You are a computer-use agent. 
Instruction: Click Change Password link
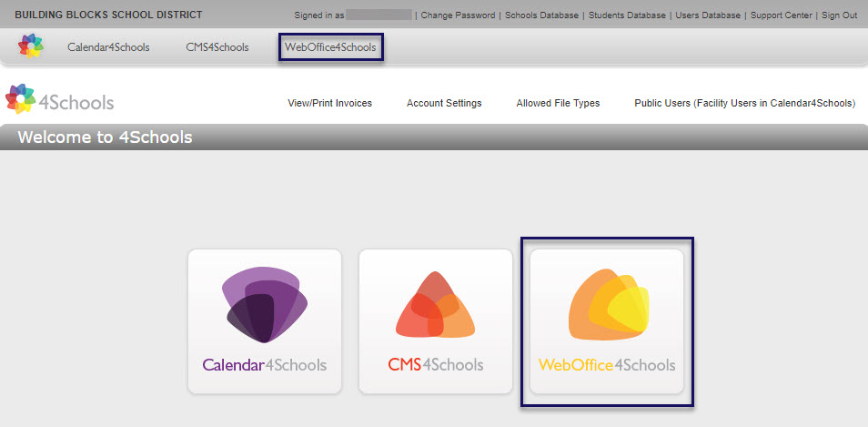click(458, 15)
